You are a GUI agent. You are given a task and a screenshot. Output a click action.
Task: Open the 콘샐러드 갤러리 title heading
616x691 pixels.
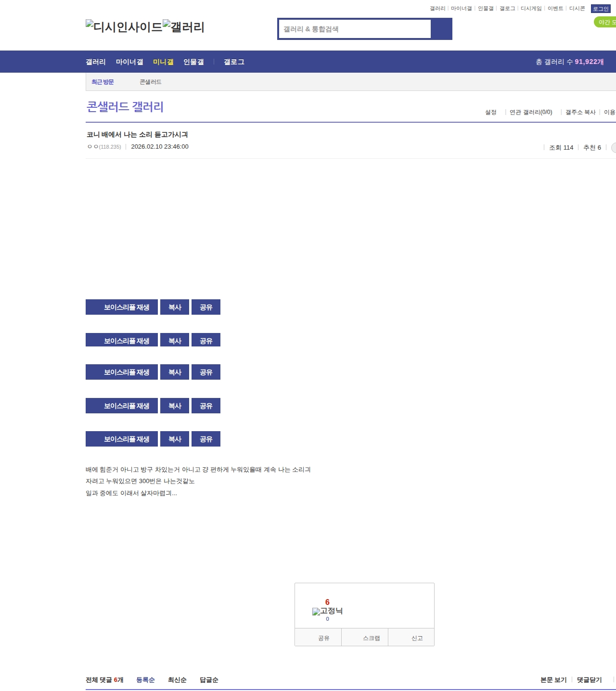tap(125, 107)
